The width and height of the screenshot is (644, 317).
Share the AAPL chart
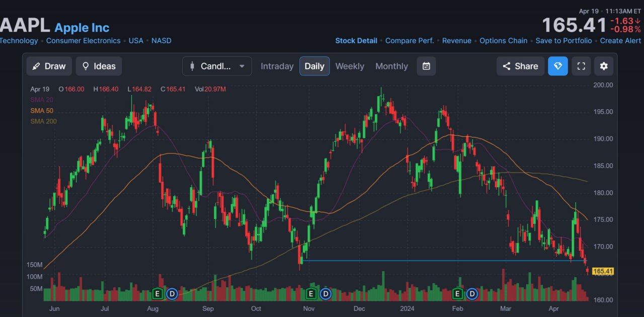[x=520, y=66]
